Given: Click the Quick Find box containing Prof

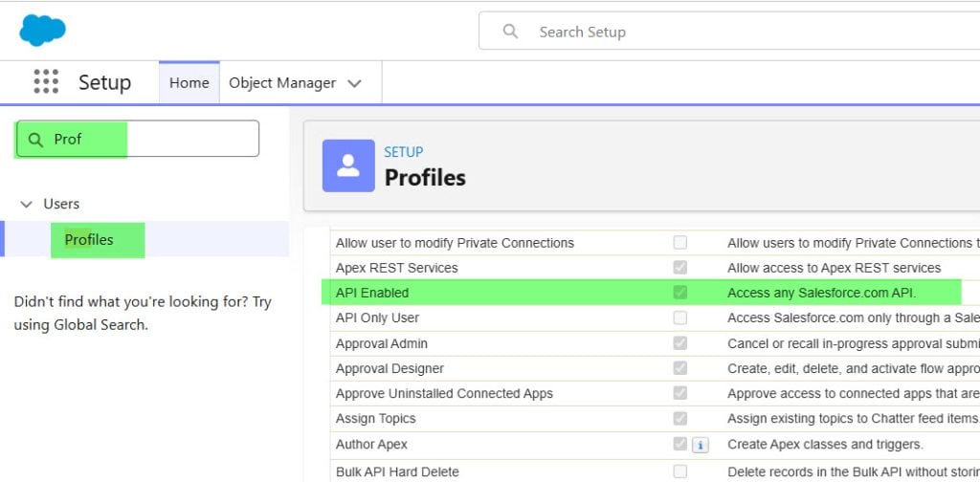Looking at the screenshot, I should [138, 139].
